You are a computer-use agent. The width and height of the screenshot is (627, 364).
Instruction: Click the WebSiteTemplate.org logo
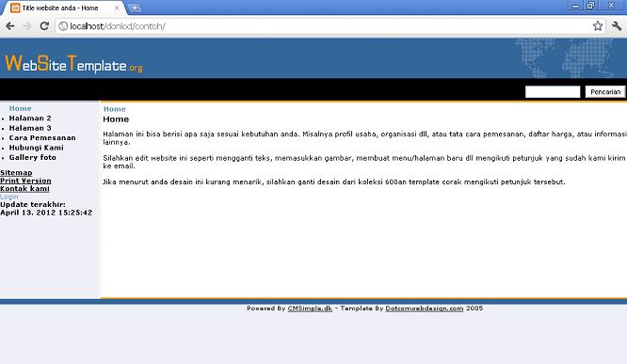[73, 64]
